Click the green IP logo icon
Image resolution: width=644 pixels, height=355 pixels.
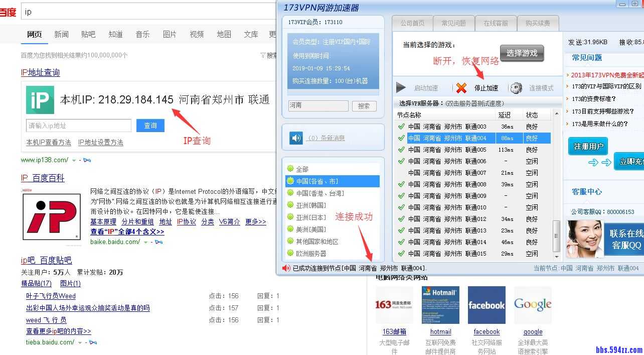point(40,100)
